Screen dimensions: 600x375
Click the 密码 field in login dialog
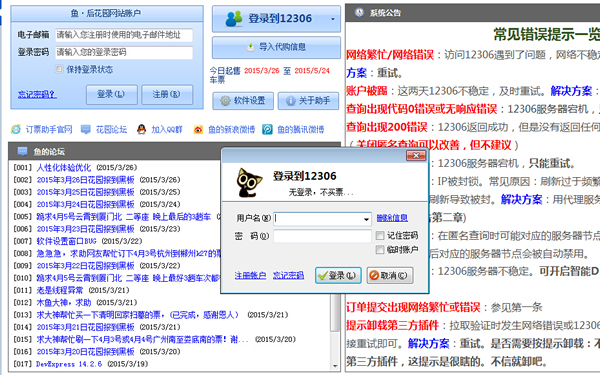323,236
